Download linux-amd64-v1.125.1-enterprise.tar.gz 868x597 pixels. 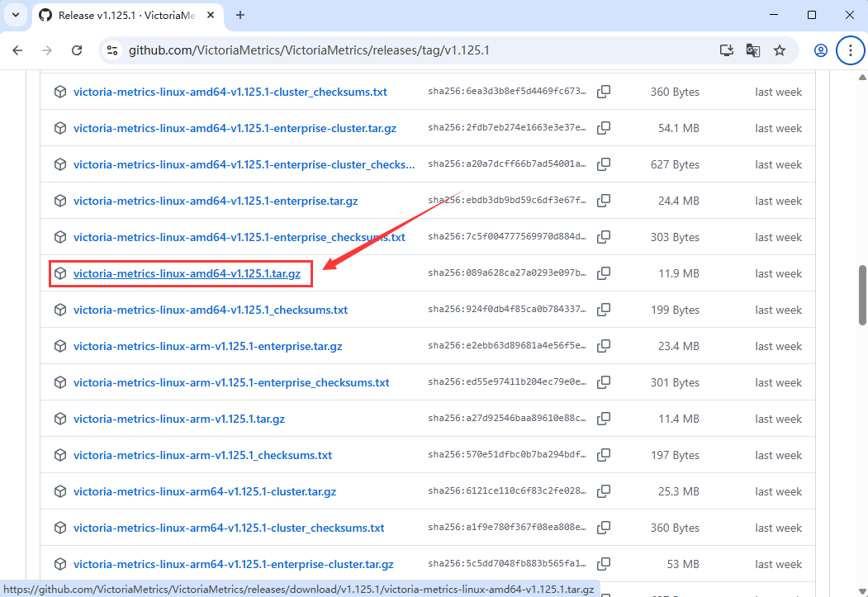point(216,201)
